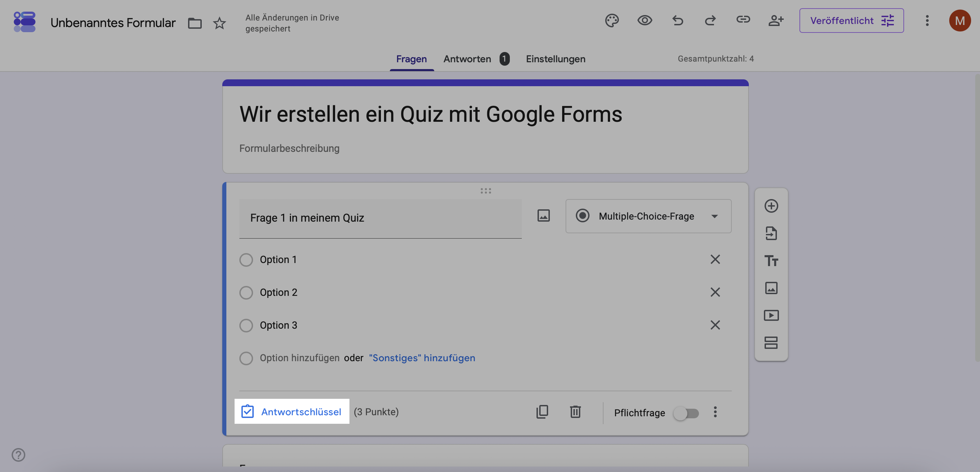Open question's three-dot options menu
The height and width of the screenshot is (472, 980).
[x=715, y=412]
